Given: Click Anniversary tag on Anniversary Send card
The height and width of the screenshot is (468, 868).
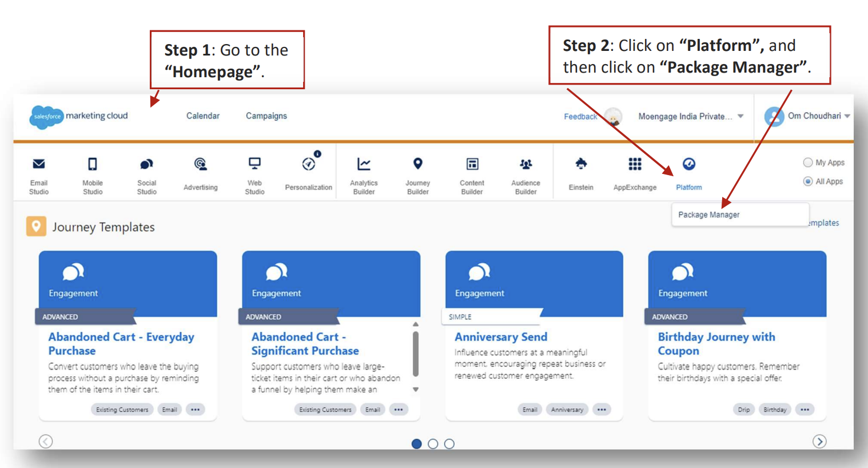Looking at the screenshot, I should click(567, 410).
